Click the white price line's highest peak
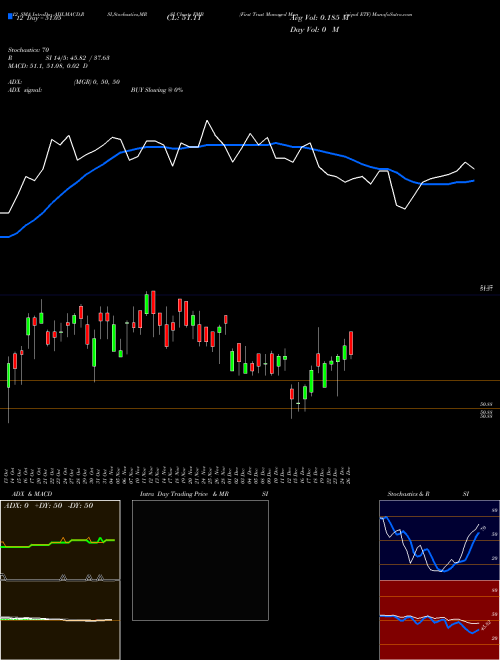The height and width of the screenshot is (660, 500). point(207,121)
